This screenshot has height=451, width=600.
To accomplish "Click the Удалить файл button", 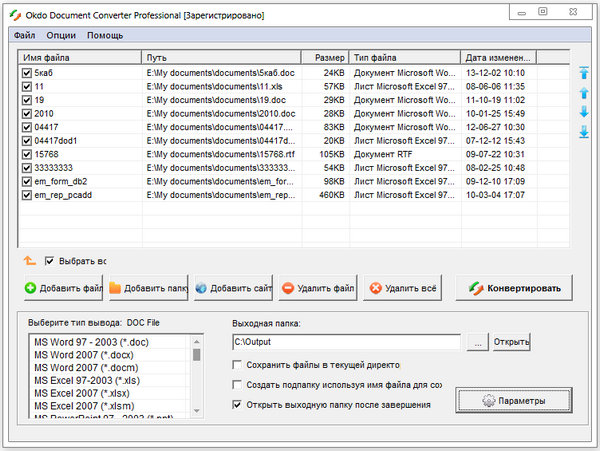I will tap(318, 289).
